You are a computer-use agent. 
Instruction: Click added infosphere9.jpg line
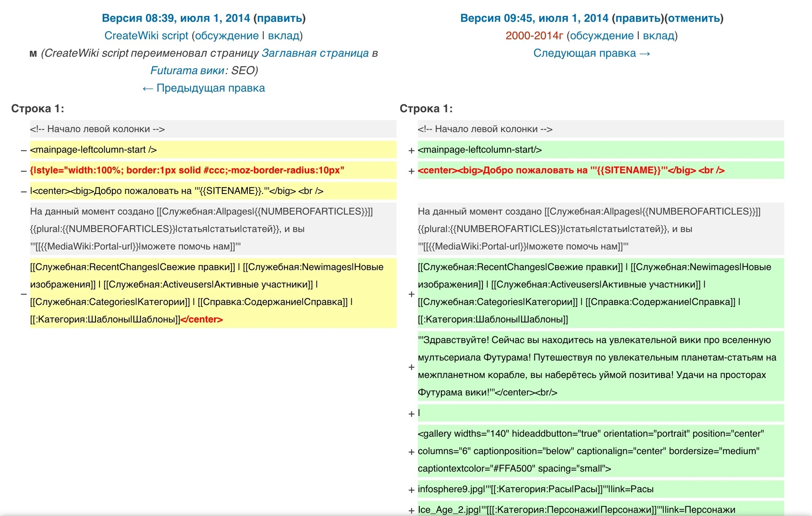pos(535,489)
